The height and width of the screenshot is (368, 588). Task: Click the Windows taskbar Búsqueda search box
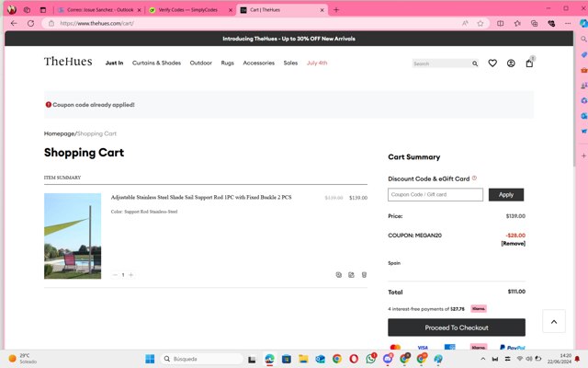202,359
